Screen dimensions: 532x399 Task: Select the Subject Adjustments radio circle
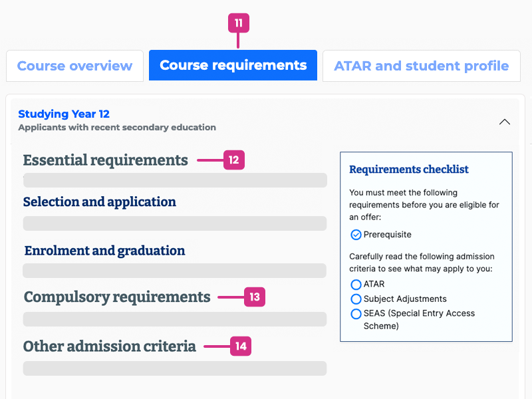(x=355, y=299)
